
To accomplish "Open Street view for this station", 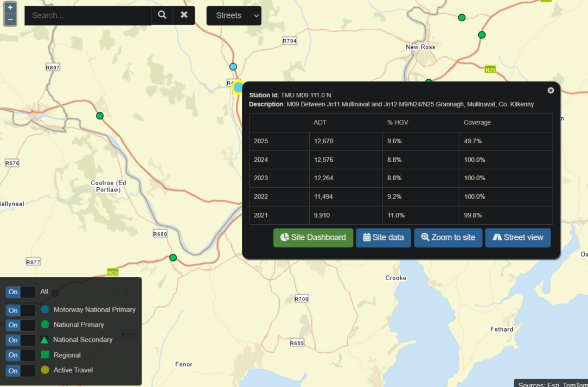I will (x=518, y=238).
